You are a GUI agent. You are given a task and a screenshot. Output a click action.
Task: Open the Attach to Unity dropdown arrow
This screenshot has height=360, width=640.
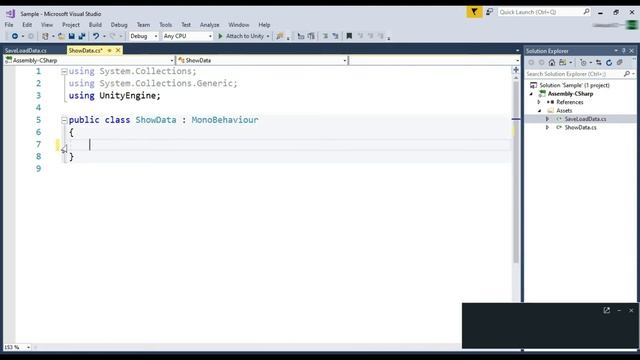(268, 36)
